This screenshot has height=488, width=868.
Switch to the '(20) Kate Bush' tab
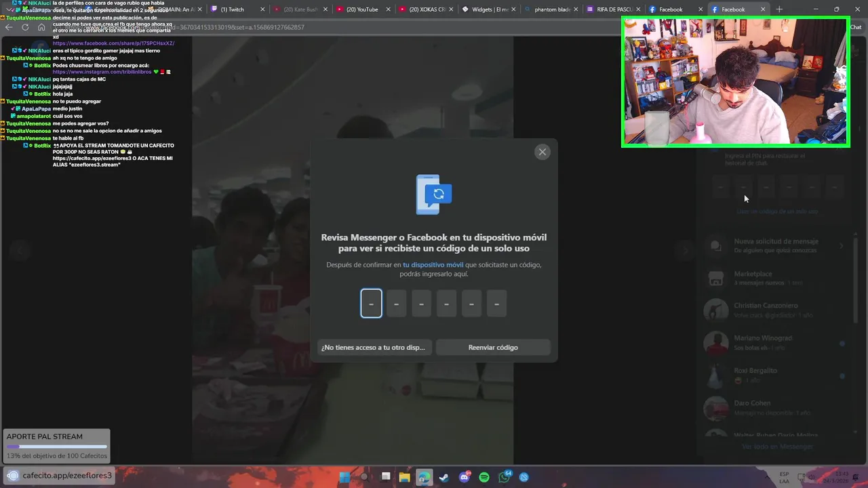(x=300, y=9)
